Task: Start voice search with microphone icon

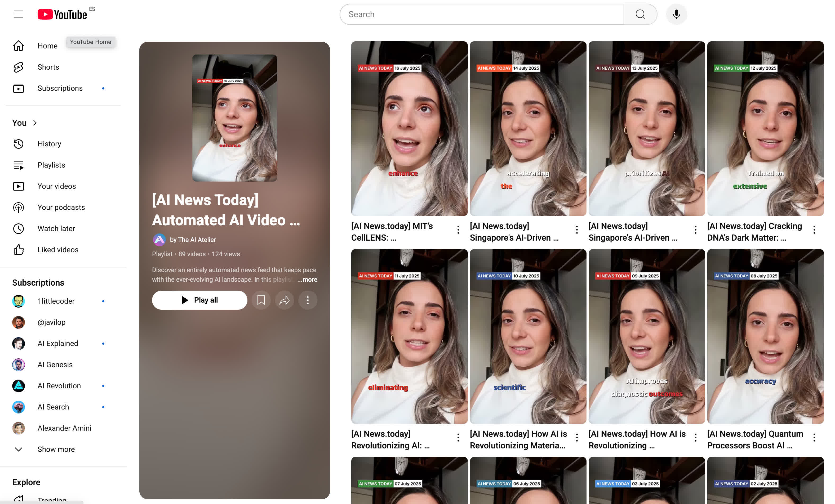Action: [x=676, y=14]
